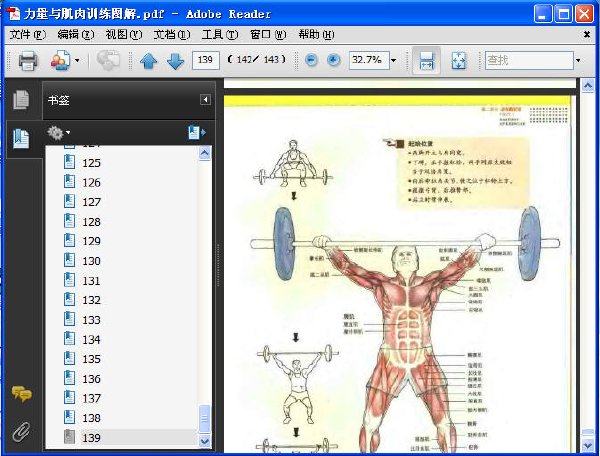The height and width of the screenshot is (456, 600).
Task: Click the zoom in plus icon
Action: (334, 60)
